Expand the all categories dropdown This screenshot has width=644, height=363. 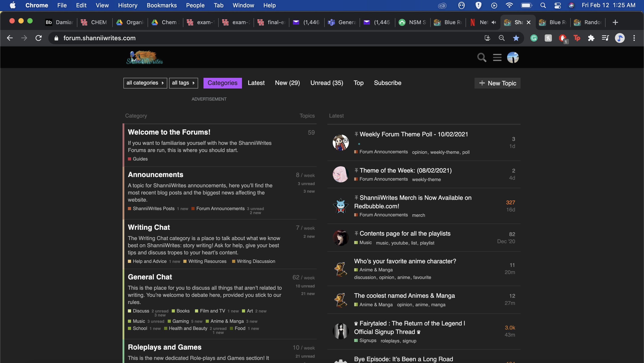coord(145,83)
